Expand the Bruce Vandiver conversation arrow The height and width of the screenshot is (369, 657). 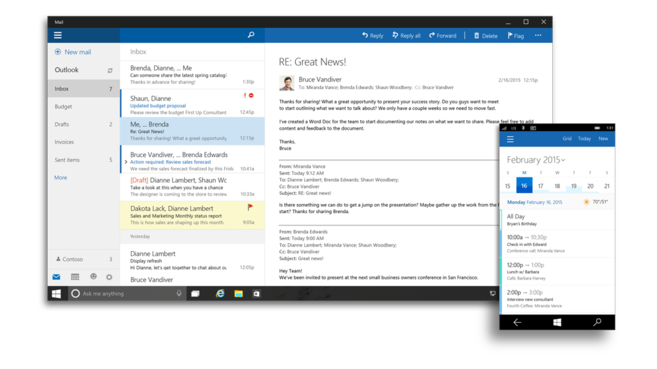tap(126, 162)
